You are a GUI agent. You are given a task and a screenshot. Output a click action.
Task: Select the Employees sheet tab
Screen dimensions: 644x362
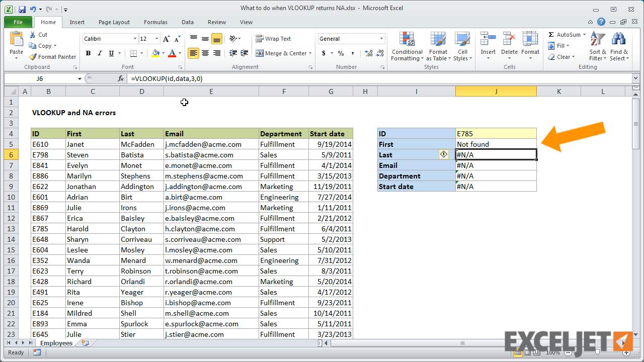click(x=56, y=343)
